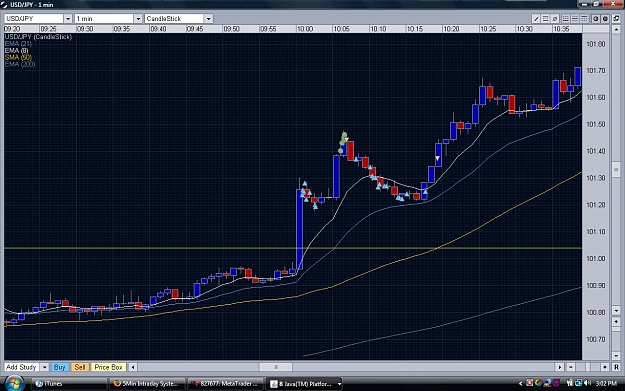Click the colorful round tray icon
Image resolution: width=625 pixels, height=391 pixels.
(x=539, y=383)
